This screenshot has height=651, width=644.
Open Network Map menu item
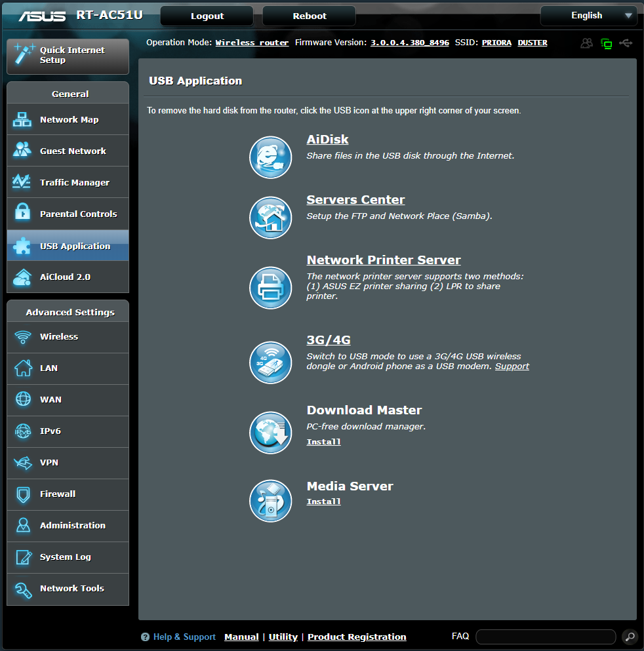(68, 119)
